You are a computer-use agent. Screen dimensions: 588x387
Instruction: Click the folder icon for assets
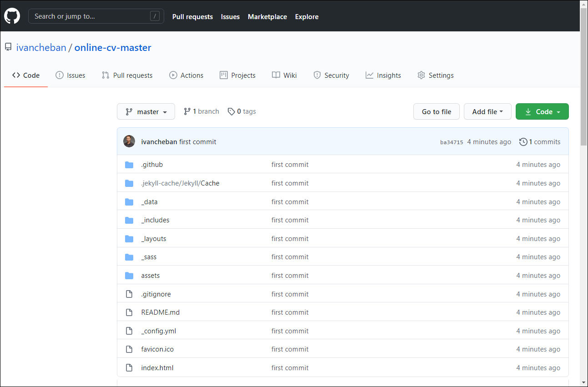point(129,276)
